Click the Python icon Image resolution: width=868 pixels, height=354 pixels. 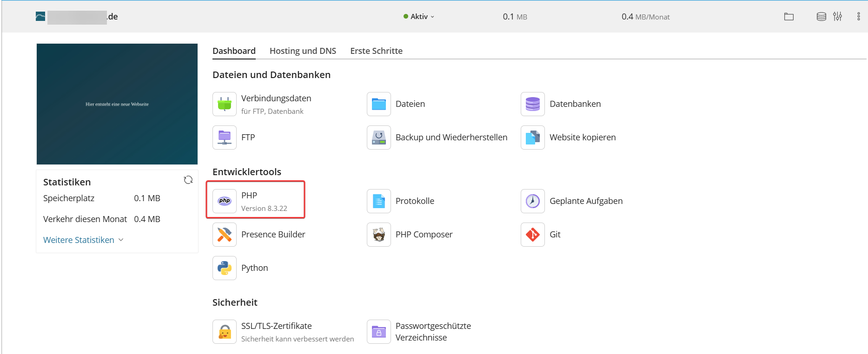[x=225, y=268]
